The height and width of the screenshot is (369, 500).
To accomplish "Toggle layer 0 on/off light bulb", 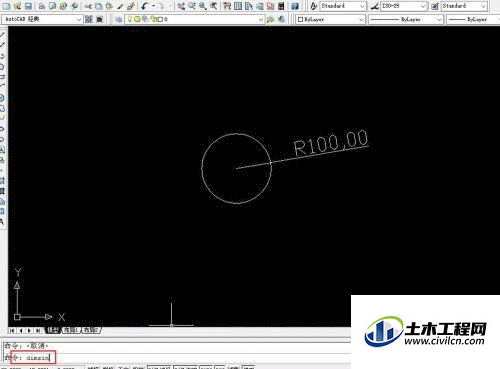I will 130,19.
